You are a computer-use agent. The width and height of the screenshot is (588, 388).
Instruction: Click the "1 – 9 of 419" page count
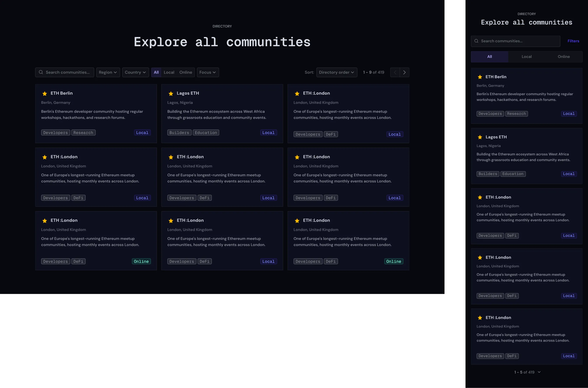coord(373,72)
